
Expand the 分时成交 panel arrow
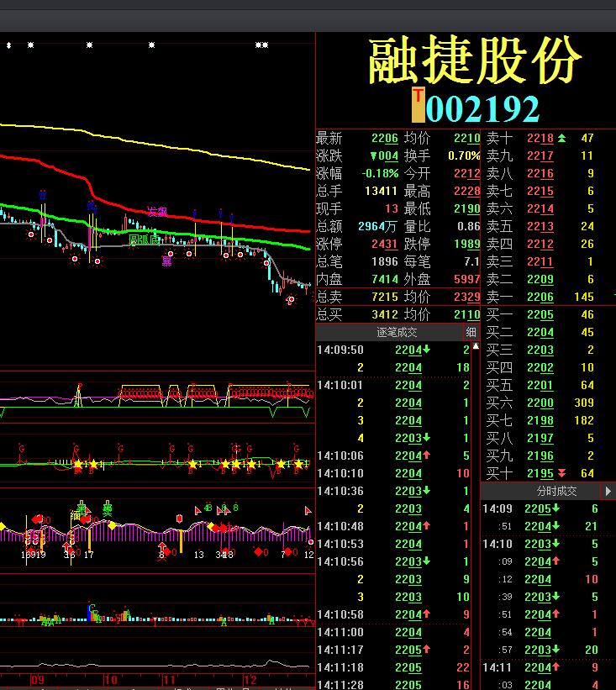pos(608,491)
